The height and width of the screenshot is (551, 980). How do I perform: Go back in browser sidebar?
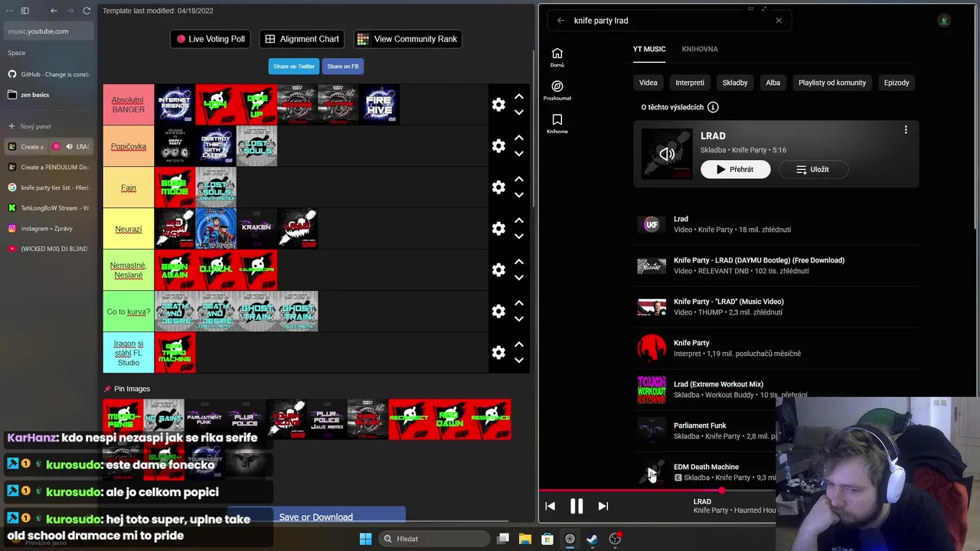click(54, 11)
